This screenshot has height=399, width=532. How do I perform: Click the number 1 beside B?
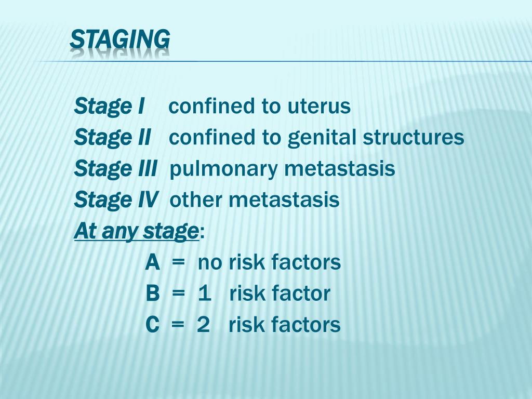(x=204, y=294)
